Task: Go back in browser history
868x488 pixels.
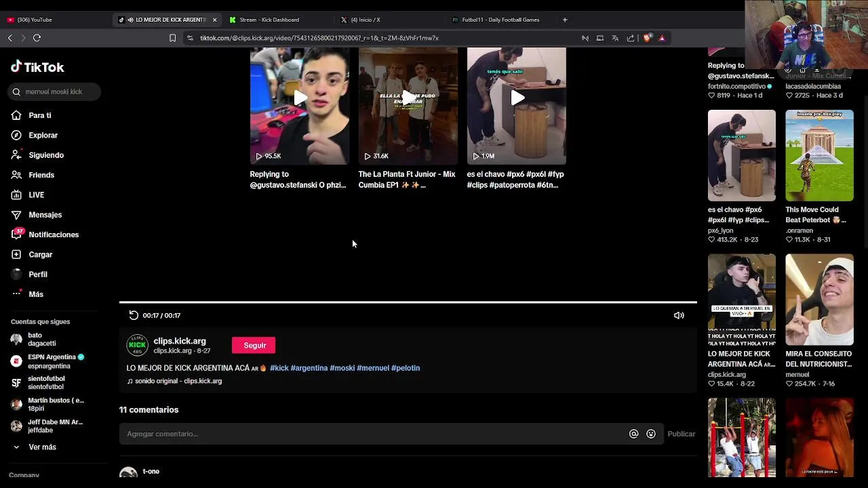Action: coord(10,38)
